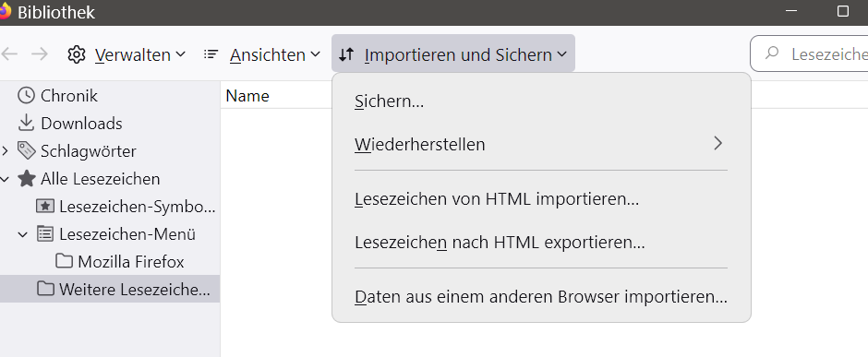Click the Schlagwörter tag icon
This screenshot has height=357, width=868.
pyautogui.click(x=26, y=150)
